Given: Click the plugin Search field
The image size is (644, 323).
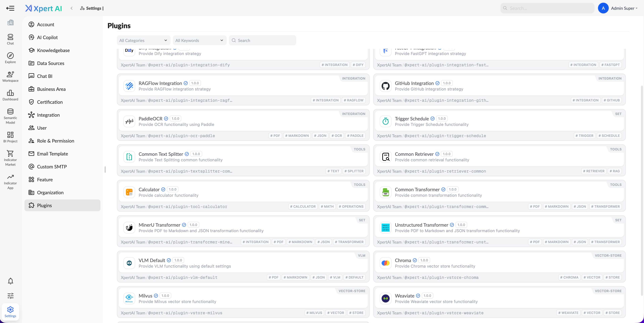Looking at the screenshot, I should [263, 40].
